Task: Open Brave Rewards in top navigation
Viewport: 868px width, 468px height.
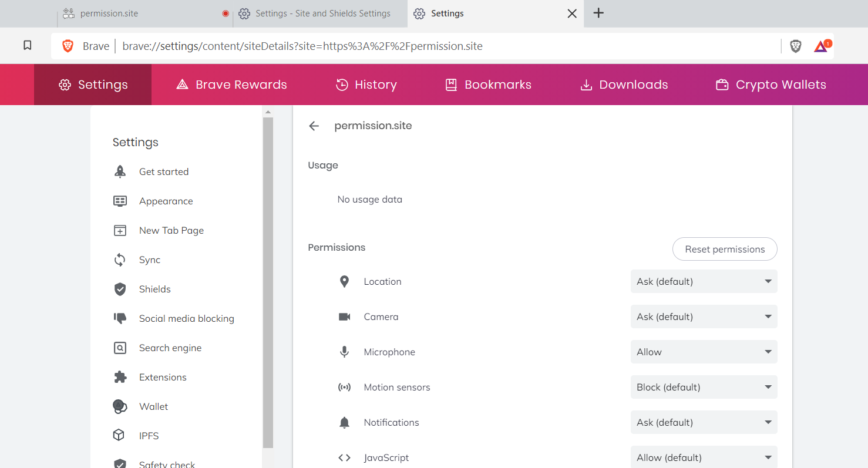Action: point(231,85)
